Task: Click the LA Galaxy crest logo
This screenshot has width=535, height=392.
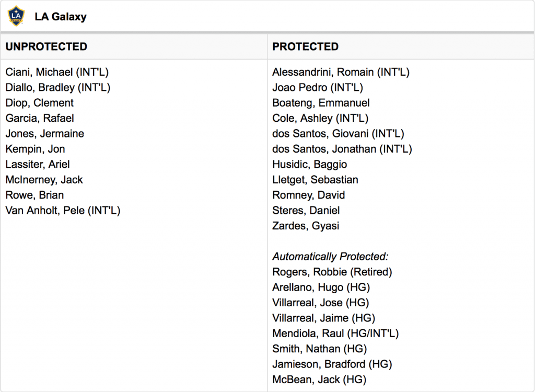Action: click(x=16, y=16)
